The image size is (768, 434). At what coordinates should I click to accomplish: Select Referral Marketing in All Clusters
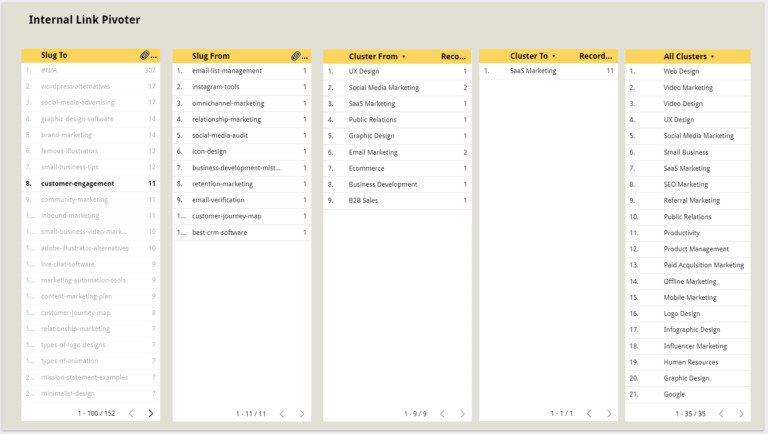click(x=688, y=200)
